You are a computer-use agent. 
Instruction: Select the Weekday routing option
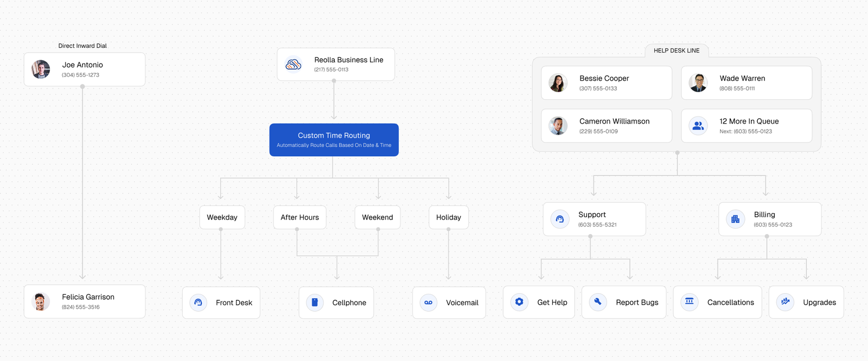(x=222, y=217)
